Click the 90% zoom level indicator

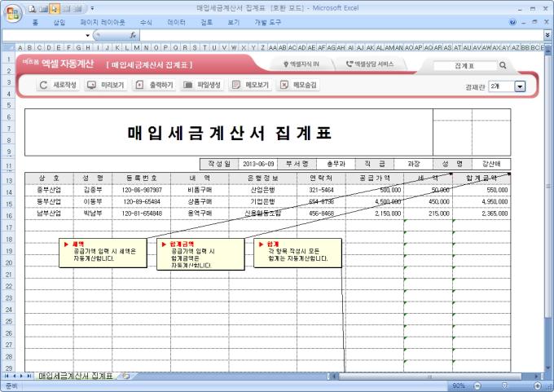(x=458, y=385)
